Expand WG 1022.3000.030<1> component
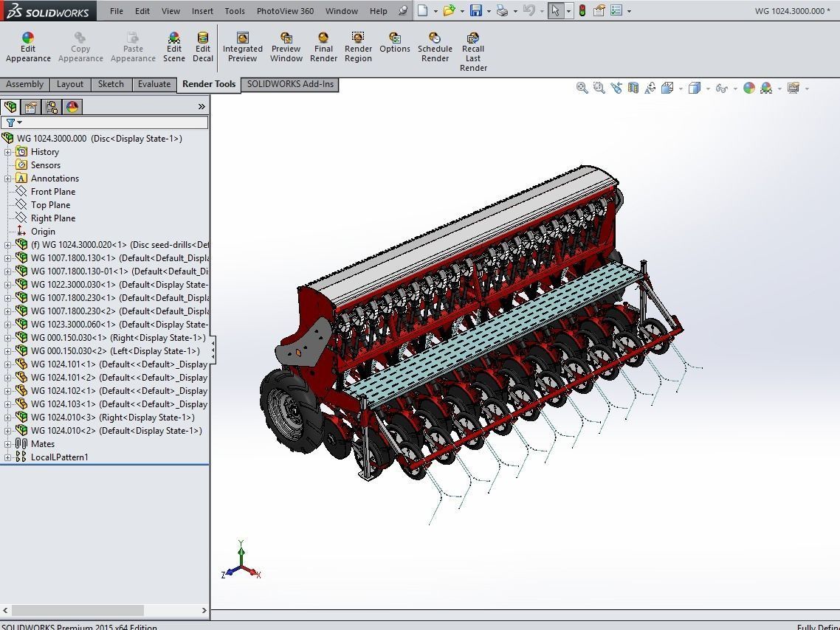Image resolution: width=840 pixels, height=630 pixels. tap(7, 285)
